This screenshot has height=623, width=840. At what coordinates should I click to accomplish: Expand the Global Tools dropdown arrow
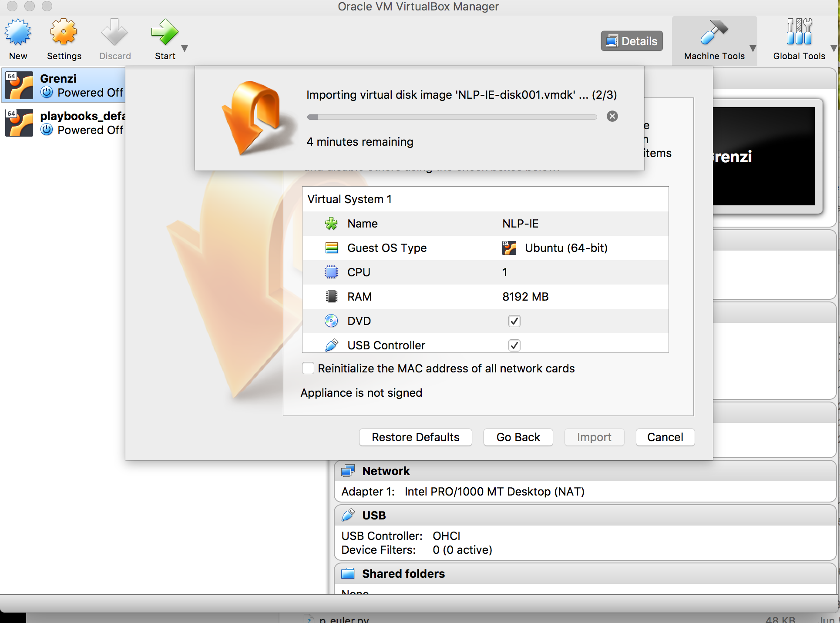tap(833, 48)
